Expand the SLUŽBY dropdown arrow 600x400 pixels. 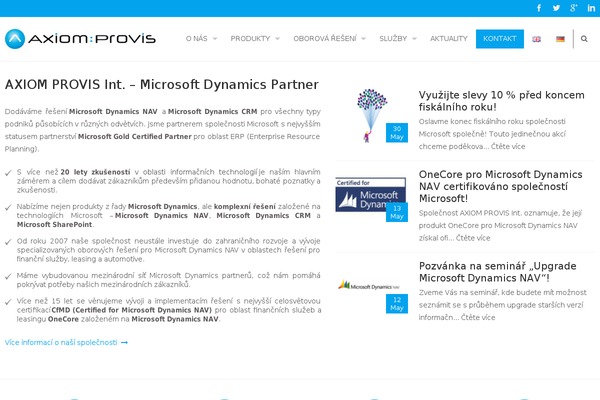click(414, 39)
